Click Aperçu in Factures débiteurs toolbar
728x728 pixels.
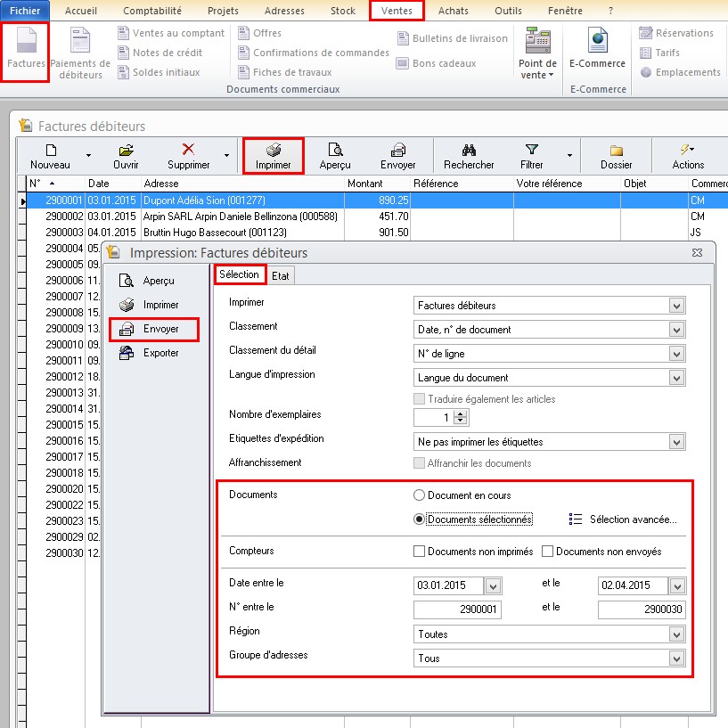pyautogui.click(x=335, y=157)
